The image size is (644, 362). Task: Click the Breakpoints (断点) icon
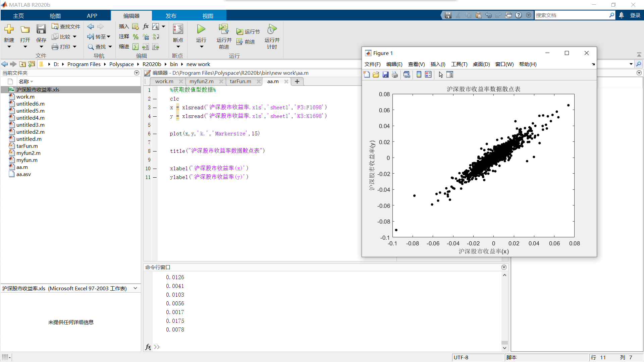click(178, 29)
